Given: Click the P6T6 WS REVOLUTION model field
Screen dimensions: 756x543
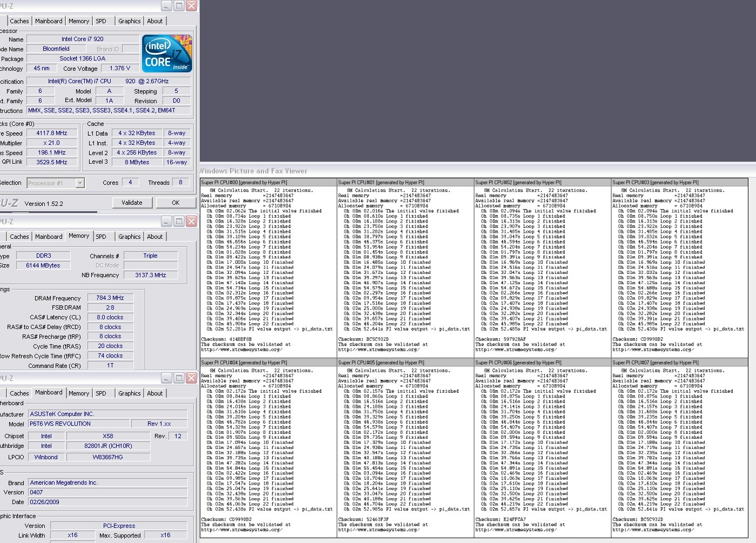Looking at the screenshot, I should pos(78,424).
